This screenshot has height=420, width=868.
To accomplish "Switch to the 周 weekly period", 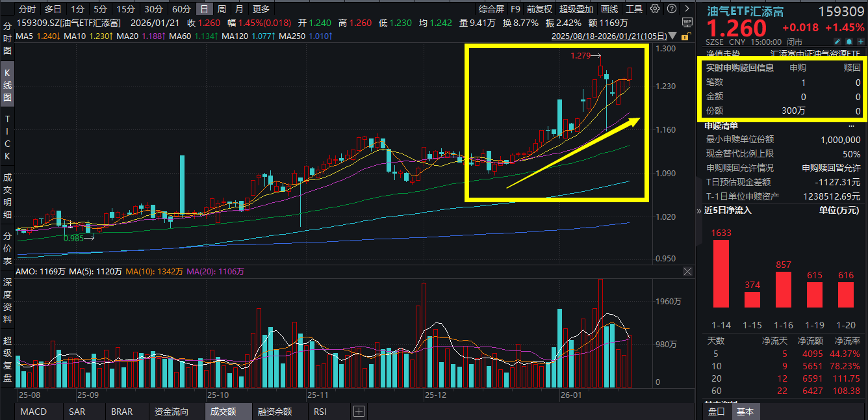I will (x=222, y=9).
